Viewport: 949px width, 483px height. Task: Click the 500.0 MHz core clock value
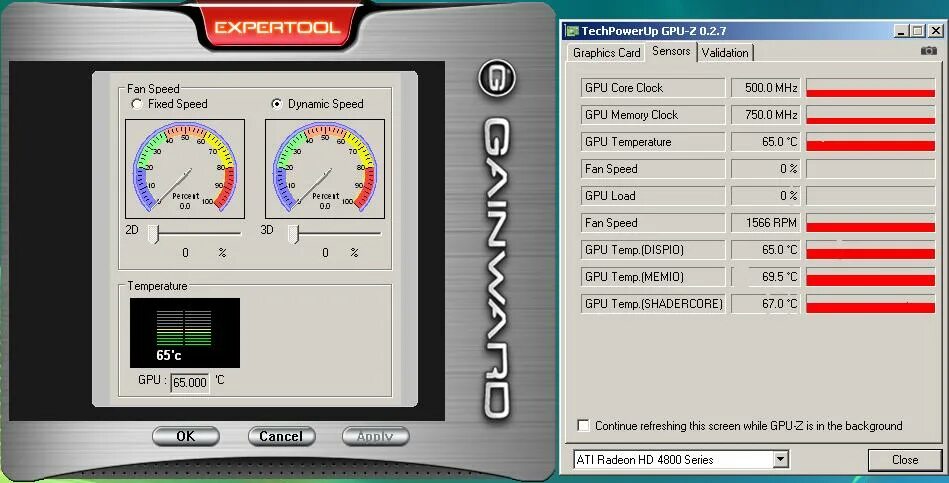[x=766, y=88]
